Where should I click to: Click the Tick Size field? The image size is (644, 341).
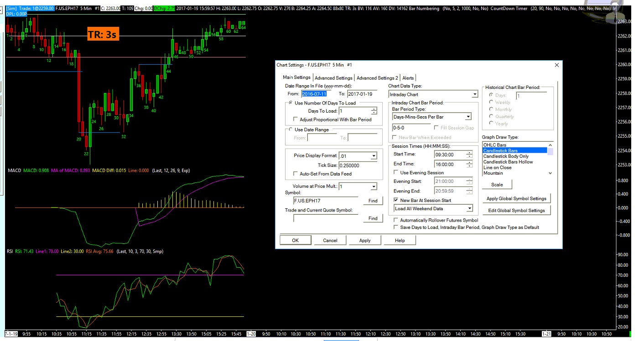point(357,165)
